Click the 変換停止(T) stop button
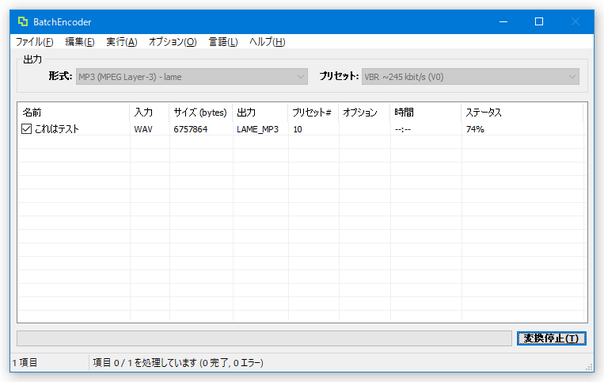The image size is (604, 382). [552, 338]
